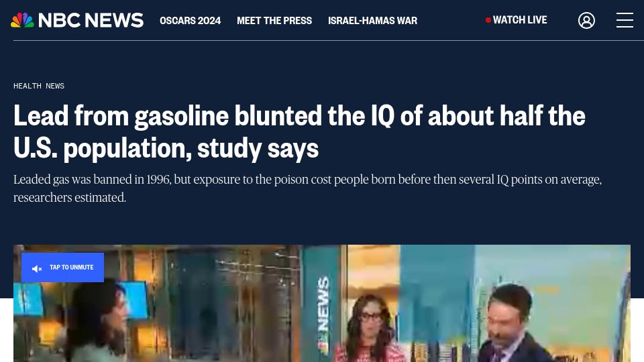Screen dimensions: 644x362
Task: Open the Oscars 2024 section
Action: click(190, 21)
